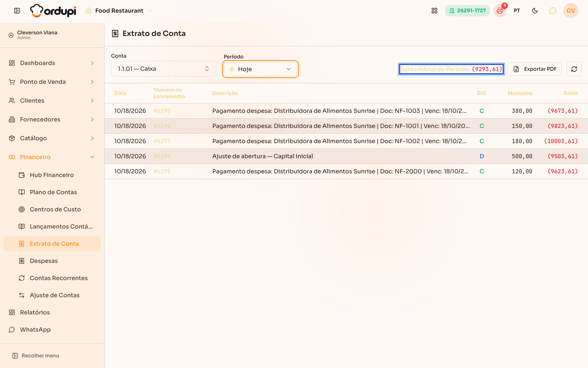Expand the Fornecedores chevron

tap(92, 119)
